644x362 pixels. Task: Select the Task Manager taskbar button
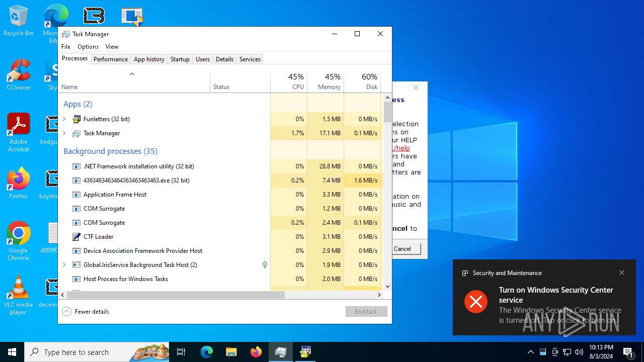[x=281, y=352]
